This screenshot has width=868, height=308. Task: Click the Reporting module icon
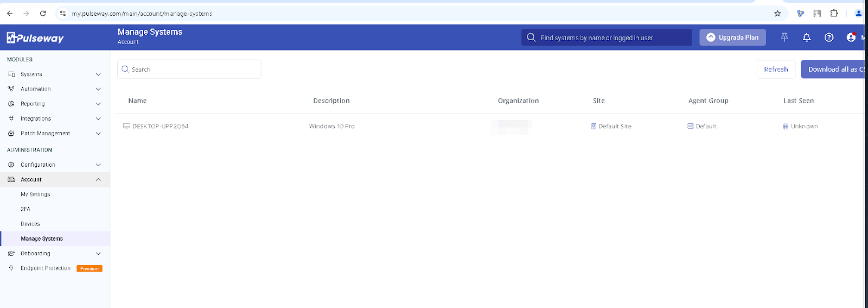click(11, 103)
